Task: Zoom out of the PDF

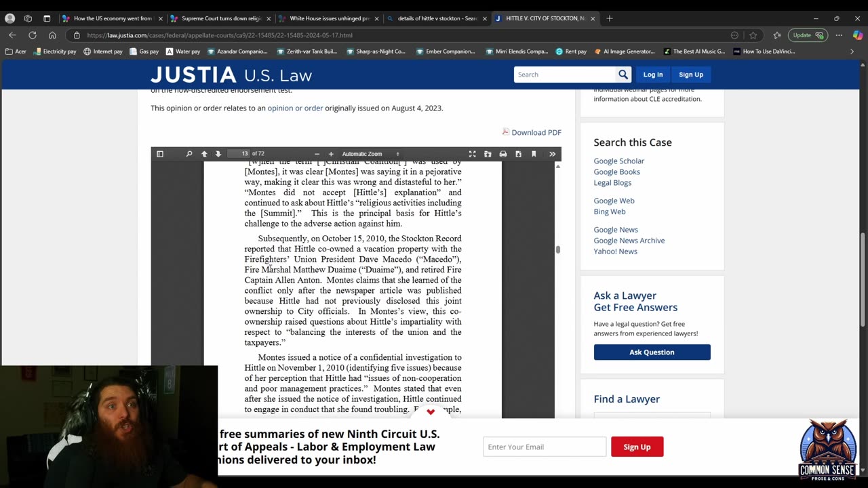Action: (317, 154)
